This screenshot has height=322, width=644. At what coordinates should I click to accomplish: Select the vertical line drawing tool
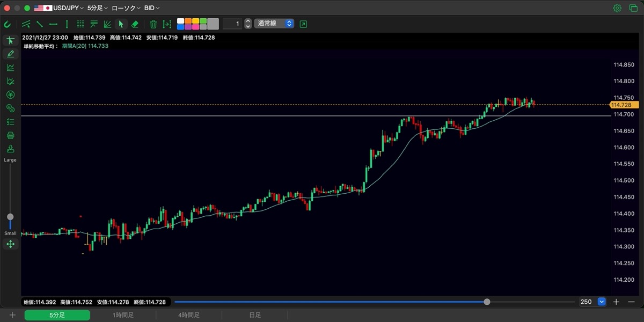click(67, 24)
